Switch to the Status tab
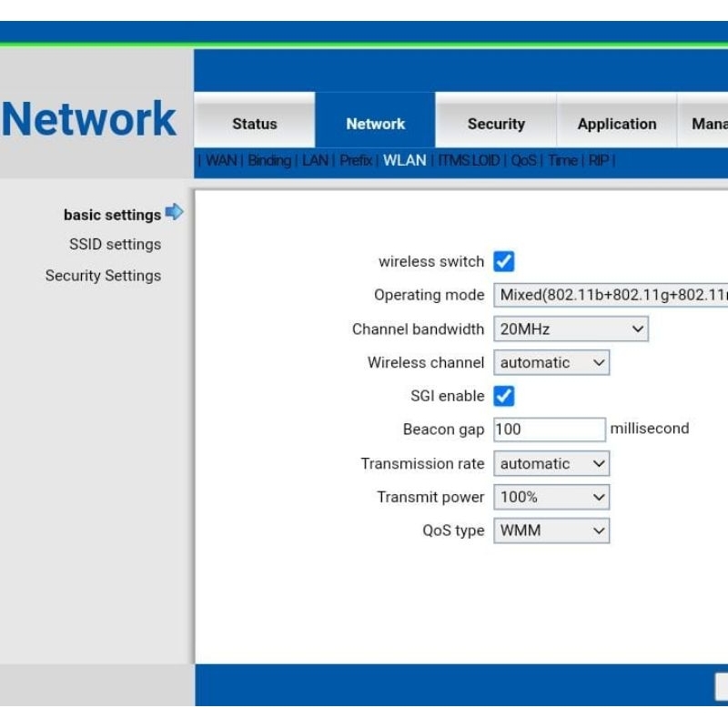The width and height of the screenshot is (728, 728). [255, 124]
